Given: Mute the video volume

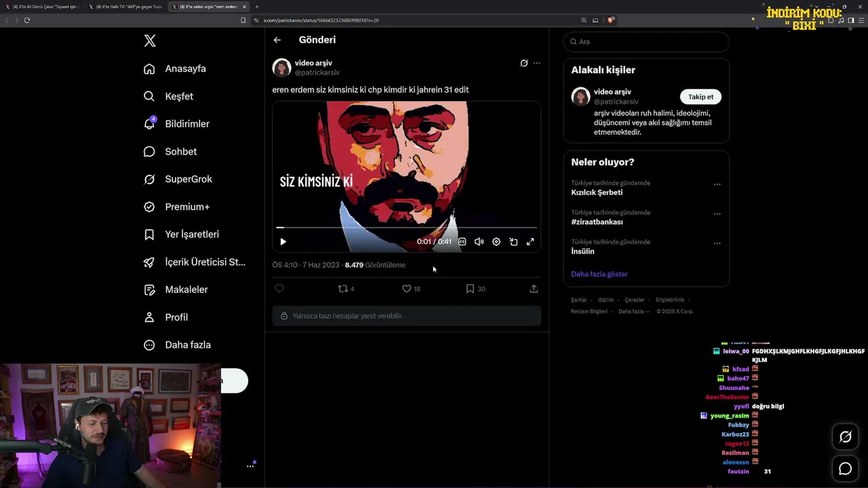Looking at the screenshot, I should (x=479, y=242).
